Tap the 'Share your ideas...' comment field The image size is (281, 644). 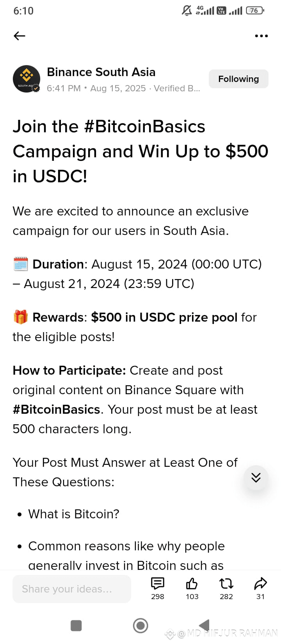click(x=71, y=589)
